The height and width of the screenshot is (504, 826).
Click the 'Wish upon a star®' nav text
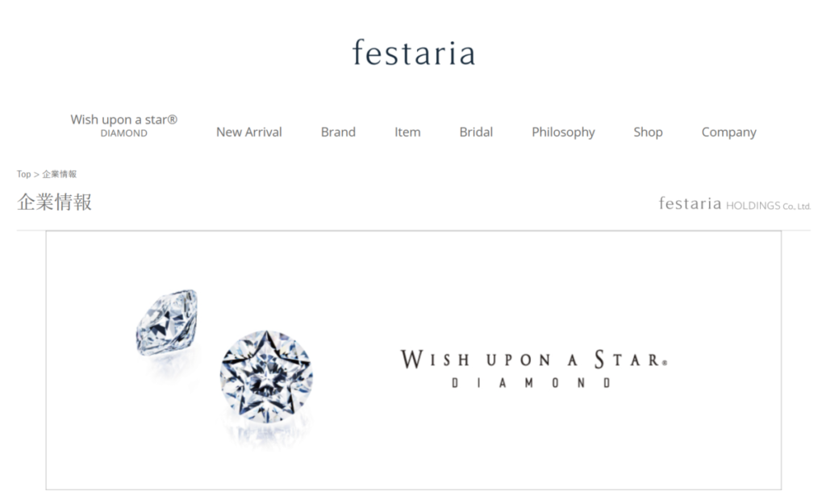pyautogui.click(x=123, y=120)
